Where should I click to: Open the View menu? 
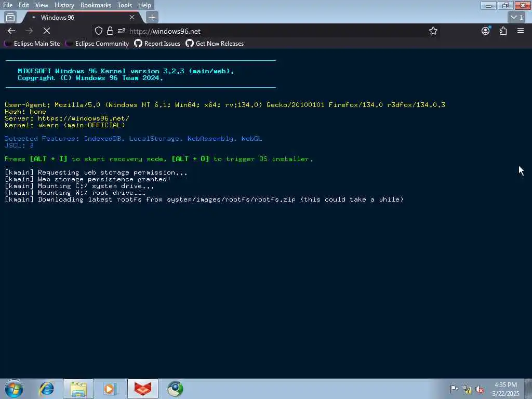[x=42, y=5]
